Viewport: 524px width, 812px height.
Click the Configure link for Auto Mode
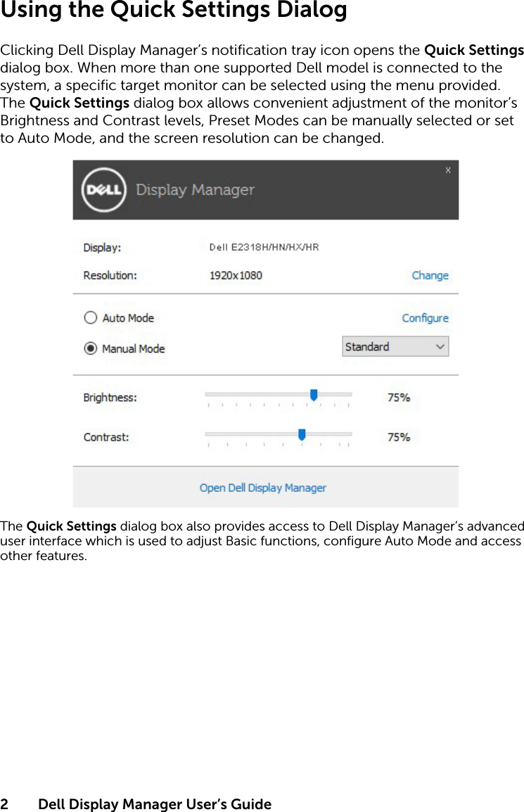[425, 317]
